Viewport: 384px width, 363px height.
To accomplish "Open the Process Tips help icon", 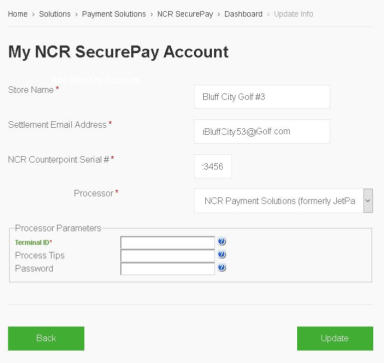I will click(x=222, y=255).
